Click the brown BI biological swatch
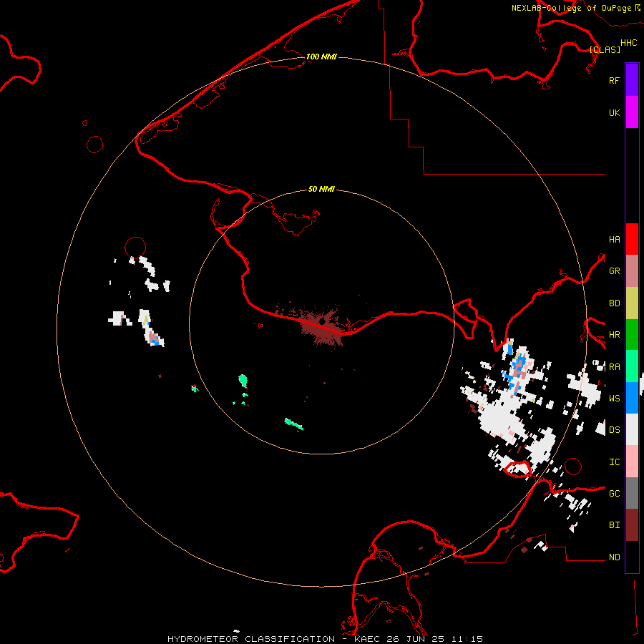The image size is (644, 644). coord(632,525)
